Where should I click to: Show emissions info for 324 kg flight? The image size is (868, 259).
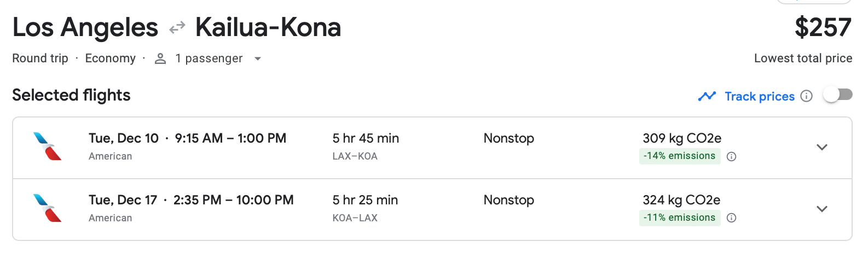click(731, 218)
